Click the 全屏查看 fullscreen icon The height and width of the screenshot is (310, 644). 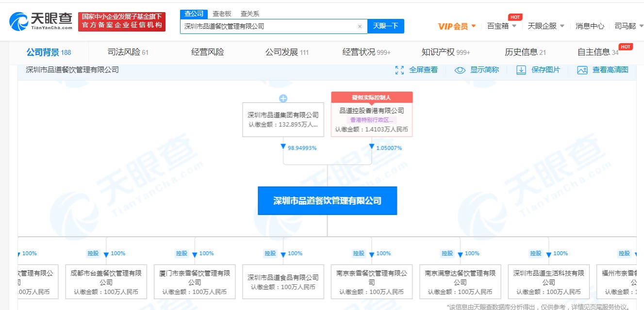pyautogui.click(x=399, y=70)
